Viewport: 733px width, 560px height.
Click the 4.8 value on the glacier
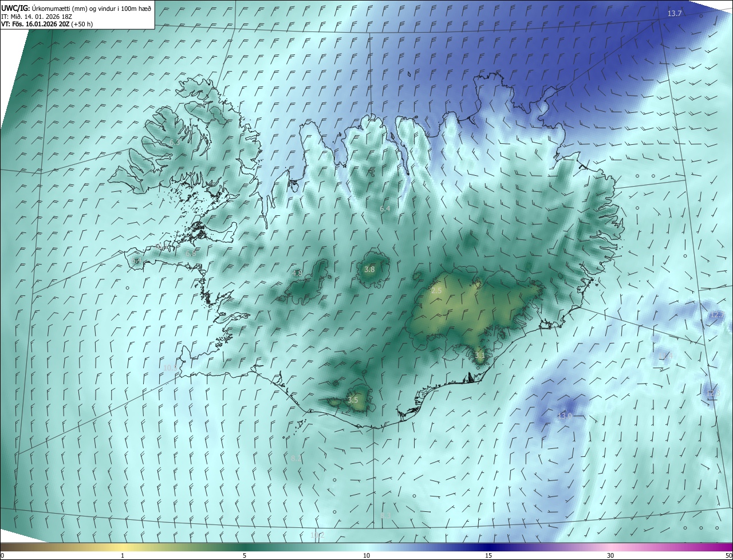[297, 274]
